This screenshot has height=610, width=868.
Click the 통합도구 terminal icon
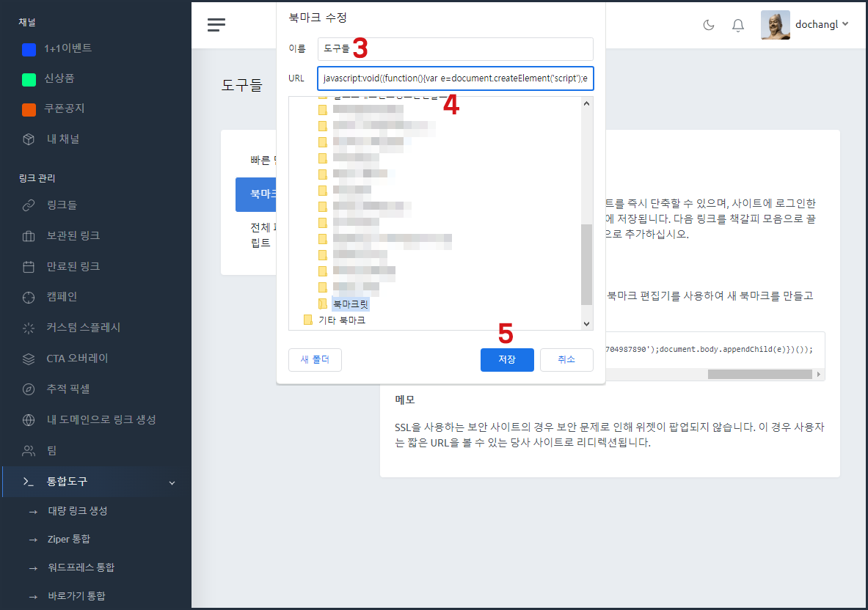(x=29, y=482)
